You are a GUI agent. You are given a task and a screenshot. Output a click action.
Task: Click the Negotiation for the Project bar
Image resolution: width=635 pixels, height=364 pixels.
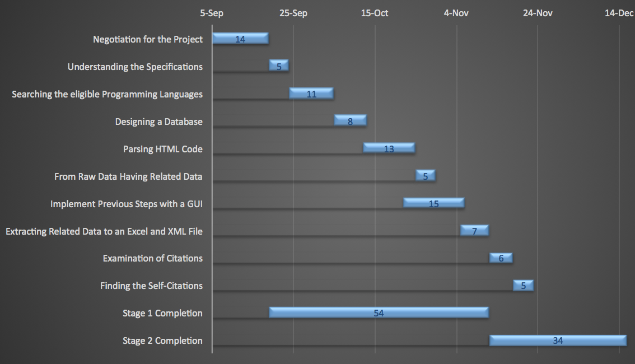240,39
